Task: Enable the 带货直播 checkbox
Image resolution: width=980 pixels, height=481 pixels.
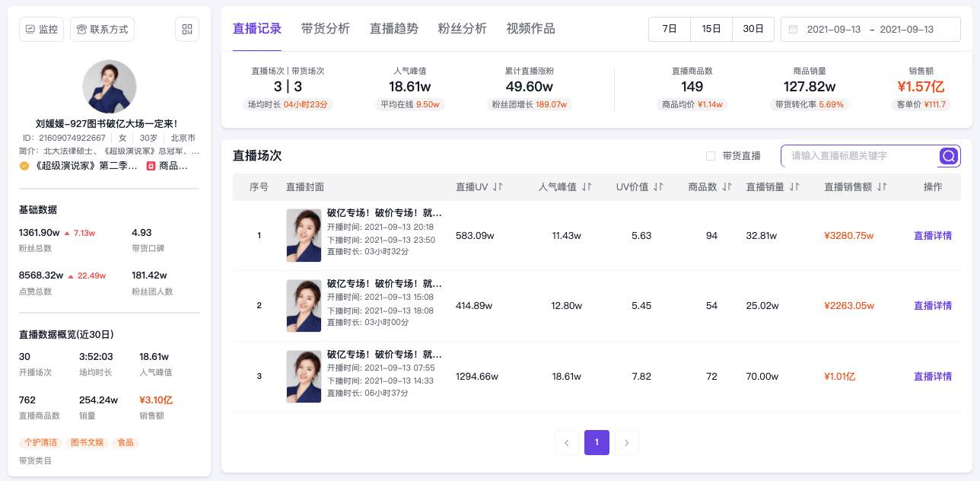Action: pyautogui.click(x=711, y=156)
